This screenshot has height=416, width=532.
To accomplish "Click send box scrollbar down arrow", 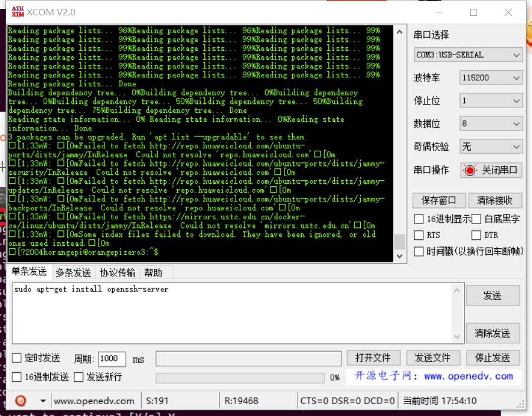I will coord(457,337).
